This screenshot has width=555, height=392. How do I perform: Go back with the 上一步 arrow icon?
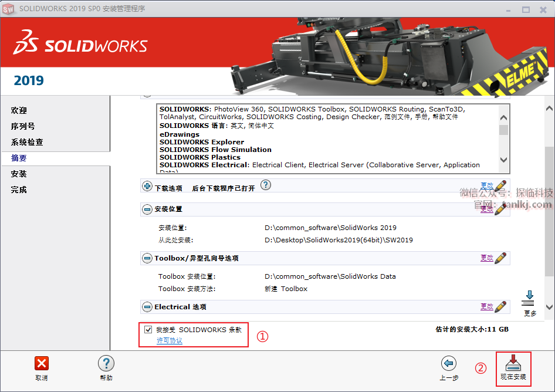pos(448,363)
